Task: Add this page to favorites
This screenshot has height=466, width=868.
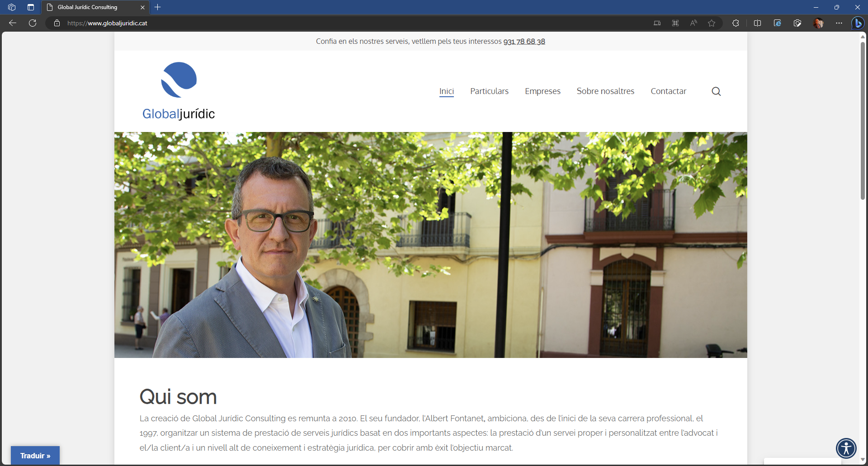Action: (x=712, y=23)
